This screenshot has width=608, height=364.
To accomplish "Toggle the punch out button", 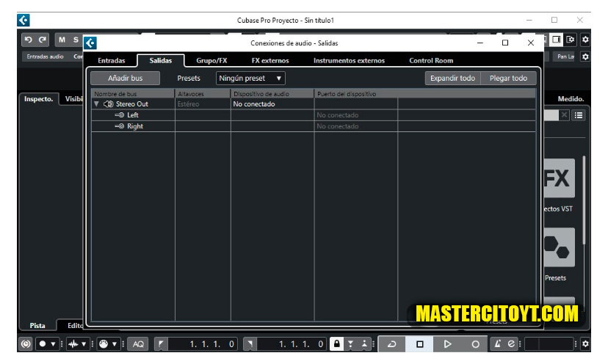I will pos(364,344).
